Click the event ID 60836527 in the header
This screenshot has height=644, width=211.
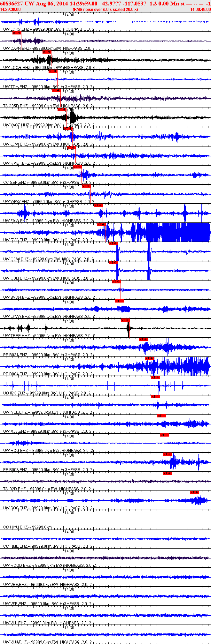pyautogui.click(x=11, y=4)
